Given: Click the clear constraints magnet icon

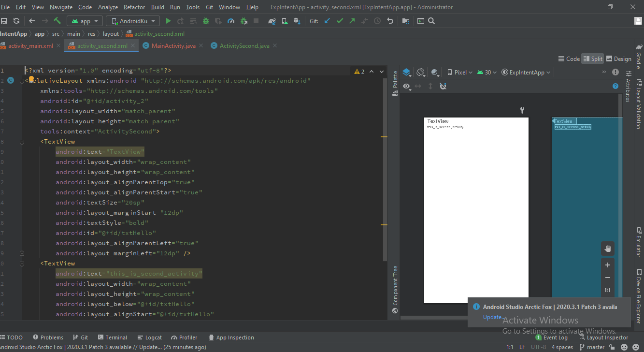Looking at the screenshot, I should coord(443,86).
